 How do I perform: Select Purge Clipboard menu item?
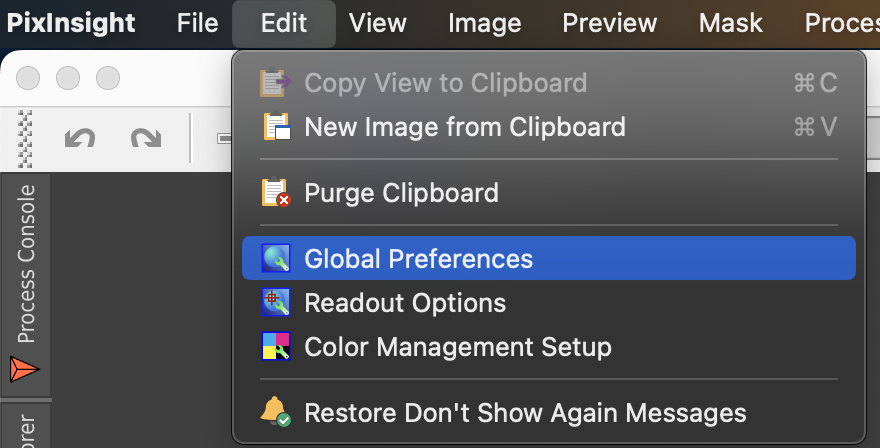[548, 193]
